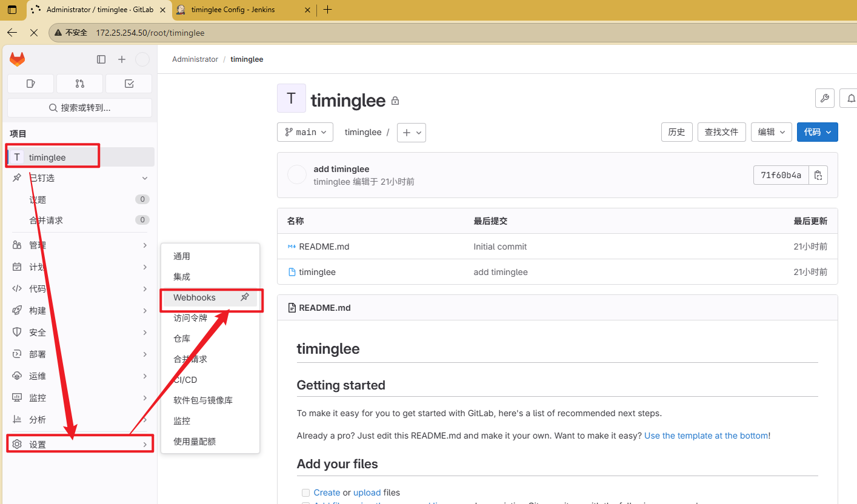
Task: Choose 通用 in settings flyout
Action: pos(210,256)
